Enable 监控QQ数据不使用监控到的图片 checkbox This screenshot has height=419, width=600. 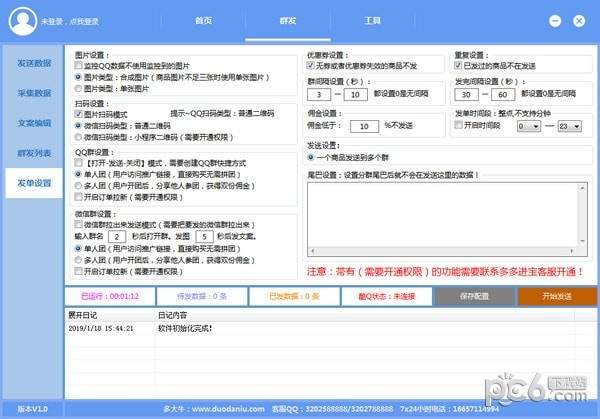pyautogui.click(x=80, y=63)
